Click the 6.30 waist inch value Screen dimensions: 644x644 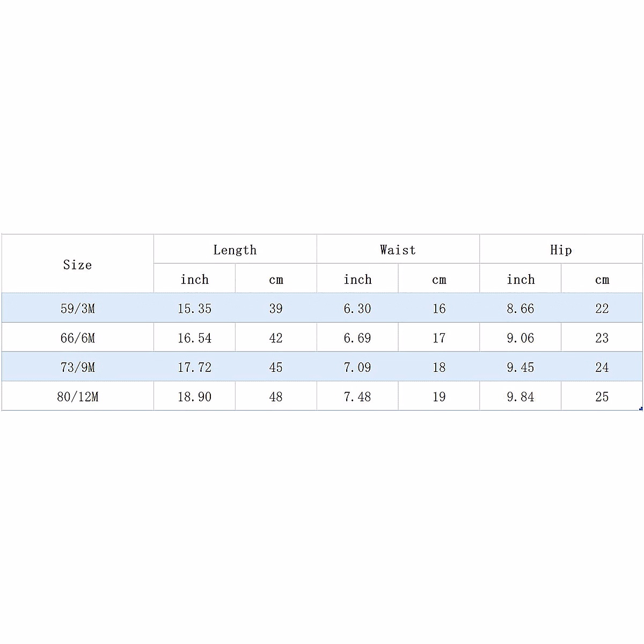pos(357,309)
